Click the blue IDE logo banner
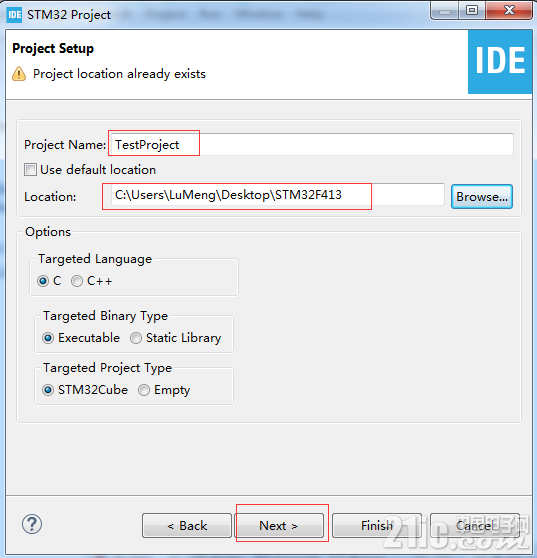The width and height of the screenshot is (537, 558). coord(500,62)
